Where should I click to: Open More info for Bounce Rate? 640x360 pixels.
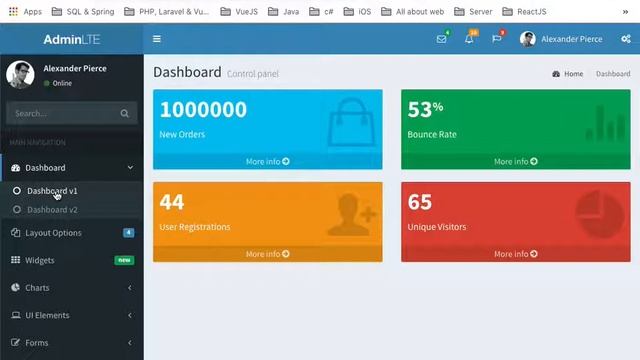click(x=516, y=161)
